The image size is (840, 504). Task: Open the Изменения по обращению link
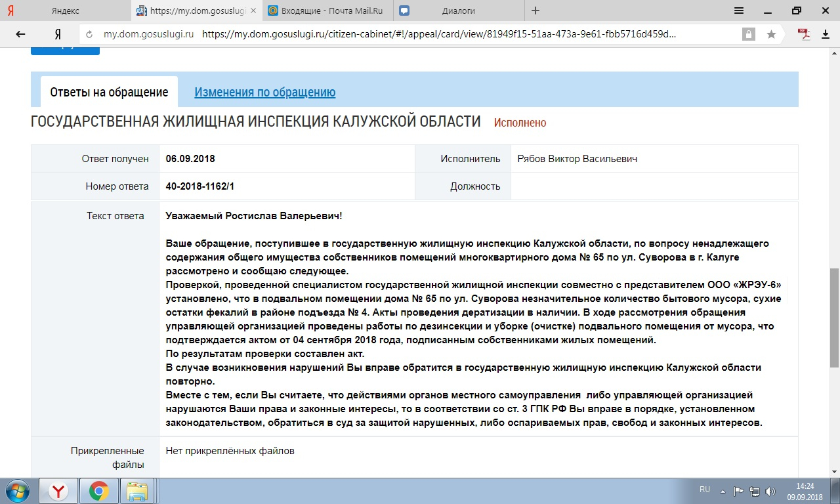click(x=264, y=93)
